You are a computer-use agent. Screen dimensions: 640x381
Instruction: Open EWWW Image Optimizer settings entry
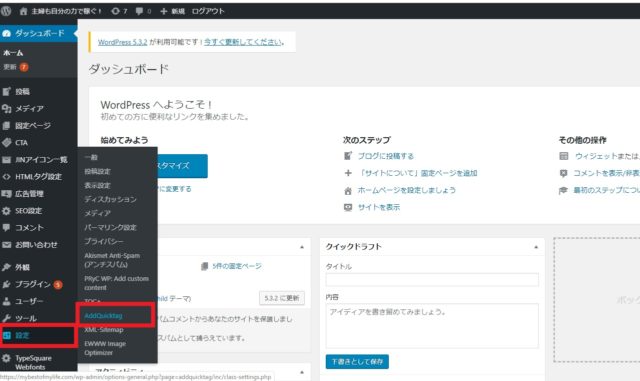click(x=105, y=348)
